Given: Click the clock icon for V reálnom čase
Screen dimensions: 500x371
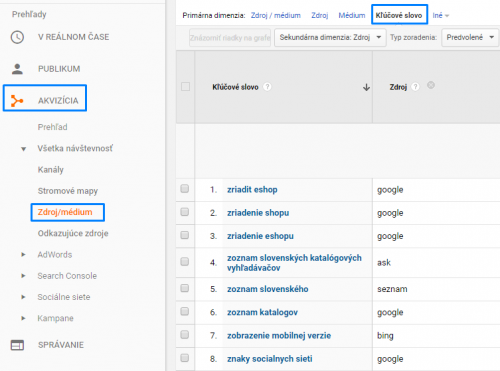Looking at the screenshot, I should (x=17, y=37).
